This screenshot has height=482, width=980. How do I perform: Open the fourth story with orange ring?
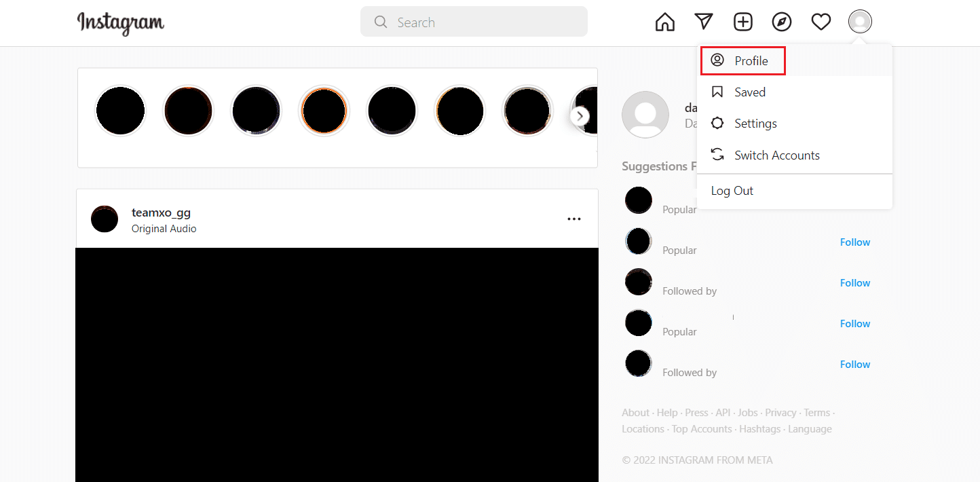pos(324,111)
